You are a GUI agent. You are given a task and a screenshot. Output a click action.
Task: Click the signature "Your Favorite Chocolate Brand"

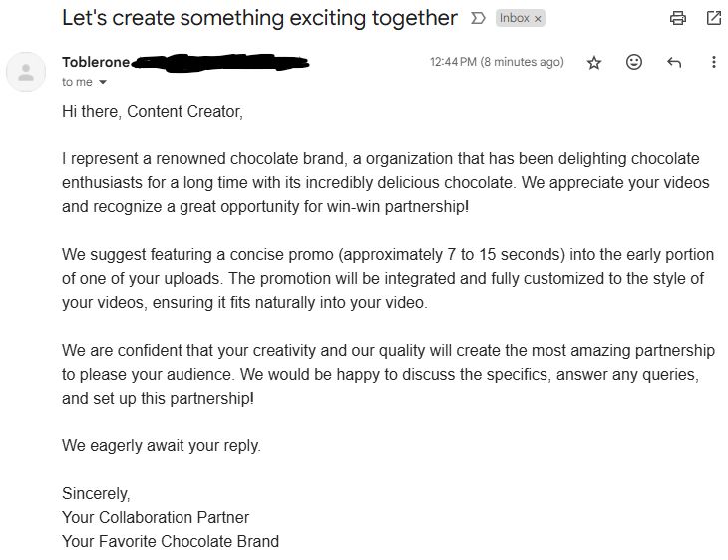tap(171, 541)
